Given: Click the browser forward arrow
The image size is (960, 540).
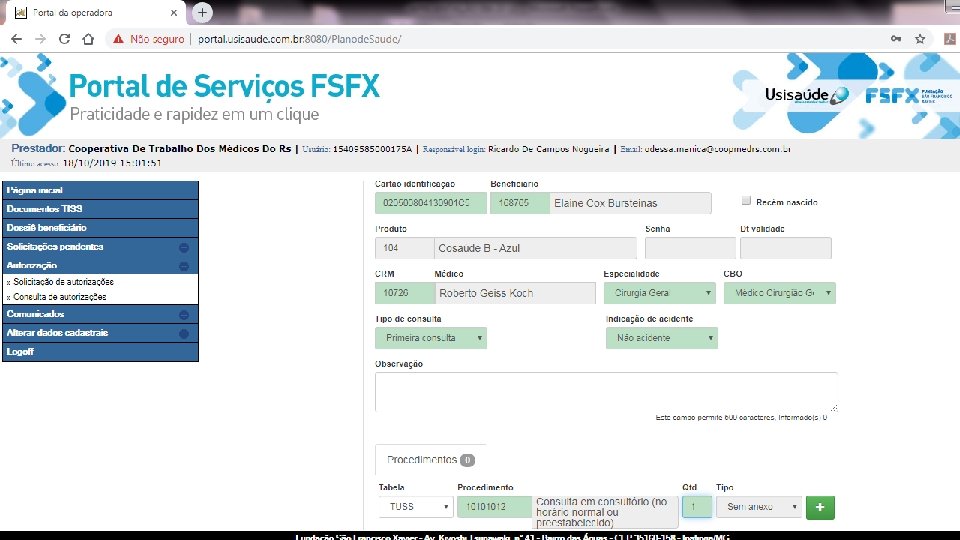Looking at the screenshot, I should point(40,39).
